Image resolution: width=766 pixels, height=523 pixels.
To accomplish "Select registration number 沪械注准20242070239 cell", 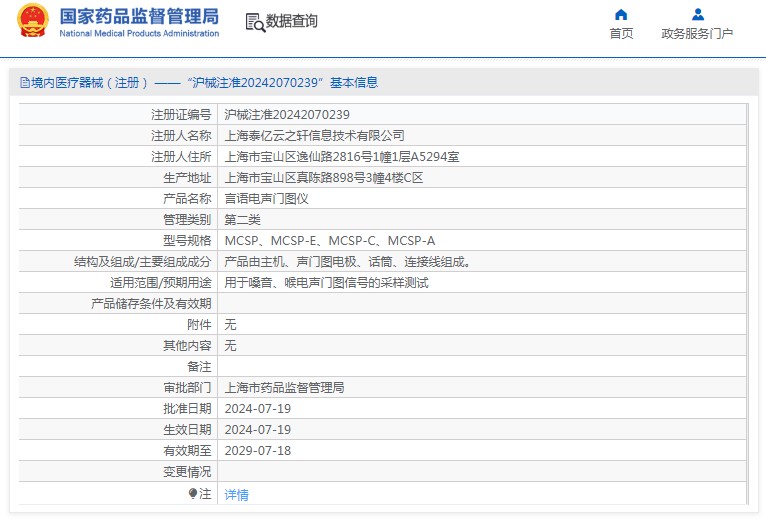I will tap(287, 114).
